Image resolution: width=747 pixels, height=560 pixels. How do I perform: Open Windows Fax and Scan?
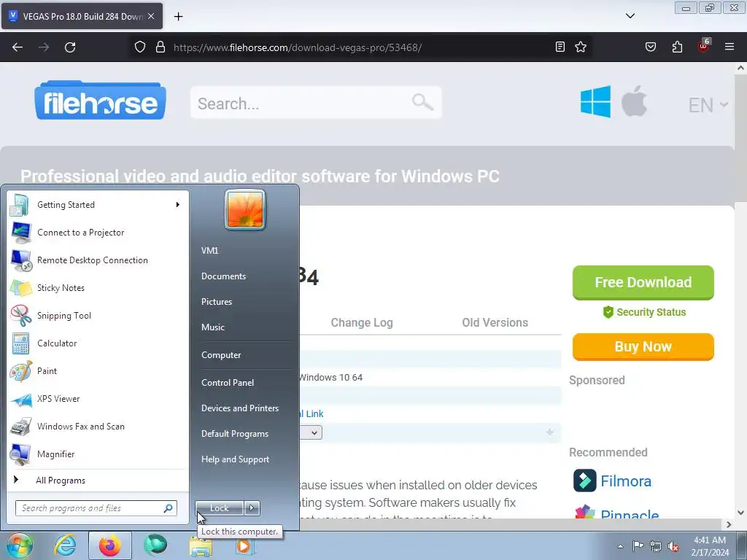[97, 426]
